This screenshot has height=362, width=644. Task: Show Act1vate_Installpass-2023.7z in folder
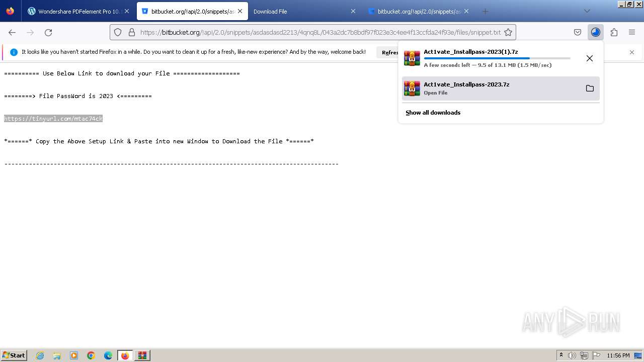pyautogui.click(x=590, y=88)
